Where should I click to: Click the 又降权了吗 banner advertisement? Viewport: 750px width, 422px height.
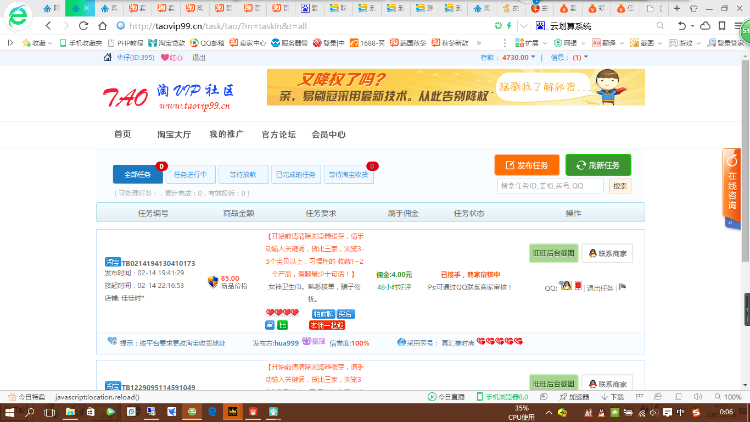[x=455, y=87]
